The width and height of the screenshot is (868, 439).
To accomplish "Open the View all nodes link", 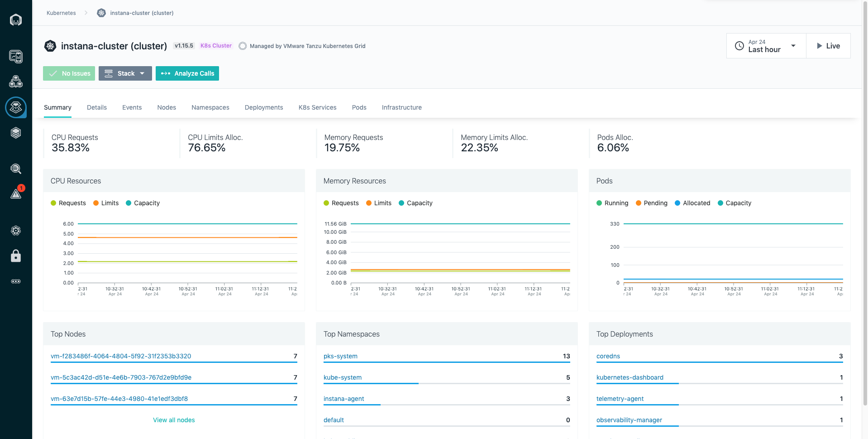I will point(174,420).
